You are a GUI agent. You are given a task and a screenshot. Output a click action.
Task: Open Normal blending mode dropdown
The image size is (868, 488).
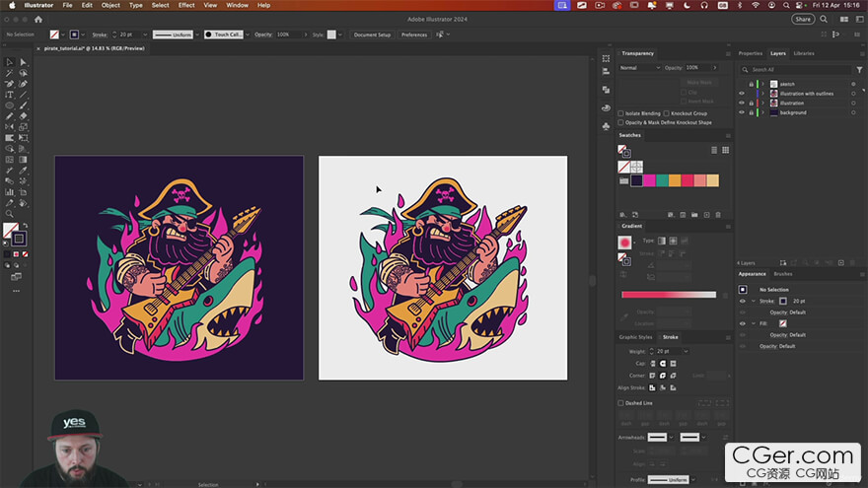point(640,68)
